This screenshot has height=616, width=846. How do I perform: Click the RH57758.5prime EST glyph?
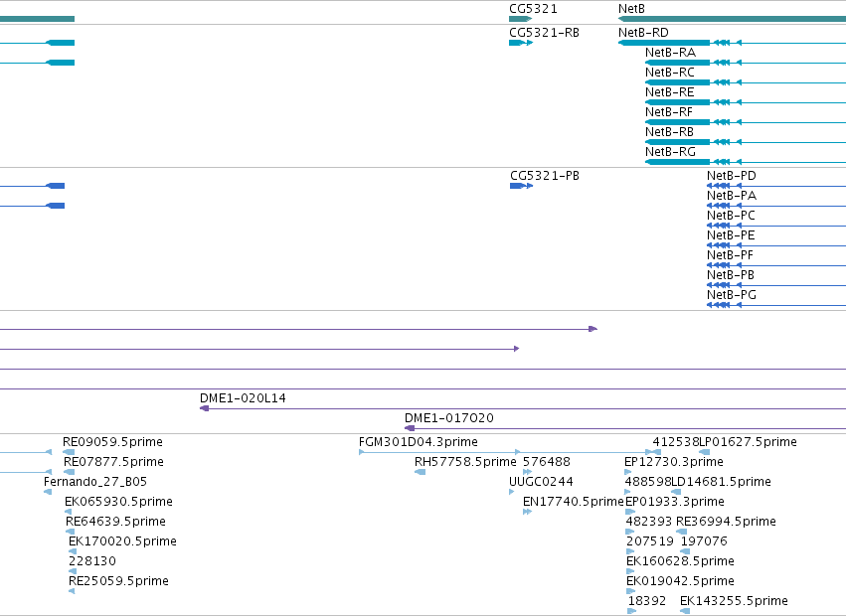(420, 472)
